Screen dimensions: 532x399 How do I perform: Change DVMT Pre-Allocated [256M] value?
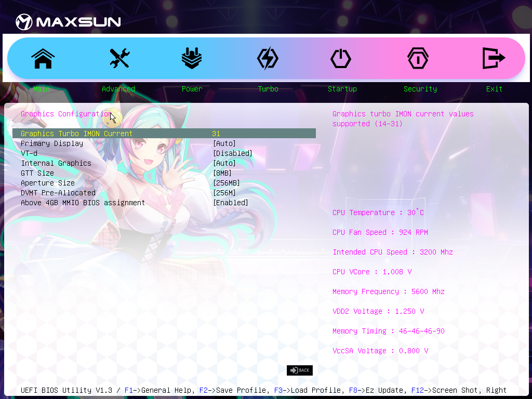pyautogui.click(x=224, y=193)
